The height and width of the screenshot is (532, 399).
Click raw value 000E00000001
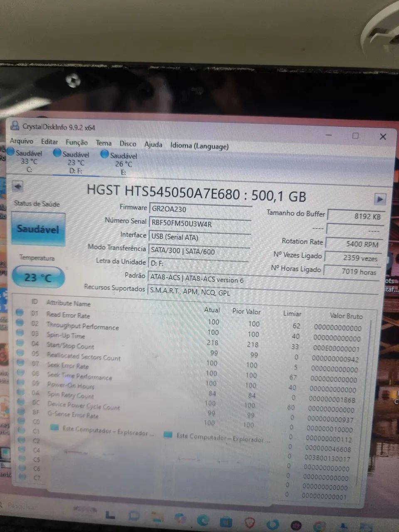point(336,348)
